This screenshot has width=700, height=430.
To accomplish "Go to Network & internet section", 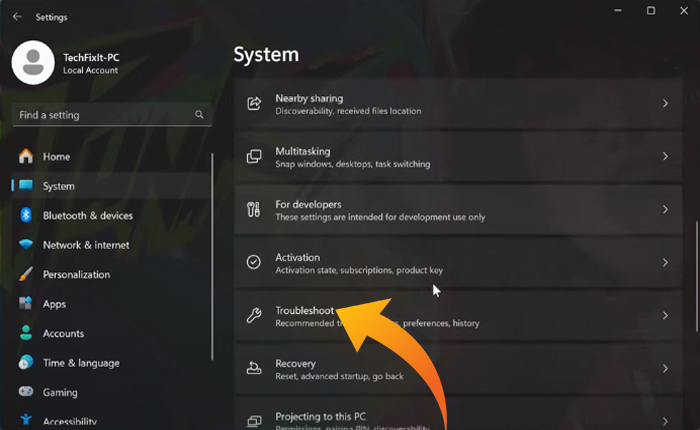I will 87,245.
